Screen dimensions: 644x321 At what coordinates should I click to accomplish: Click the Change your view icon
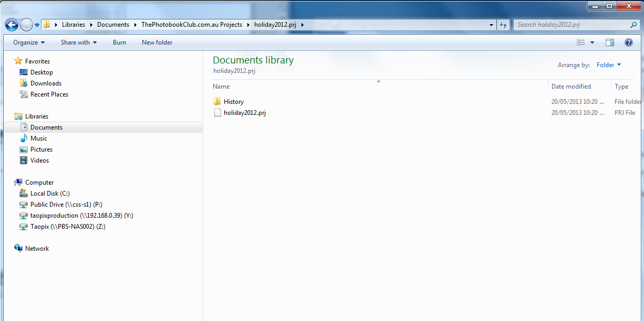pos(581,42)
